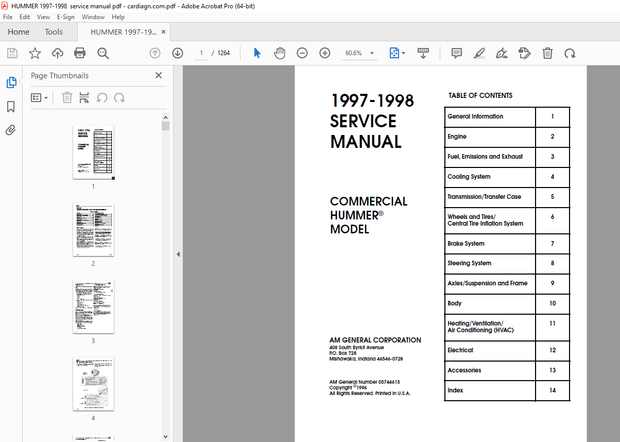
Task: Click the zoom percentage field 60.6%
Action: 354,53
